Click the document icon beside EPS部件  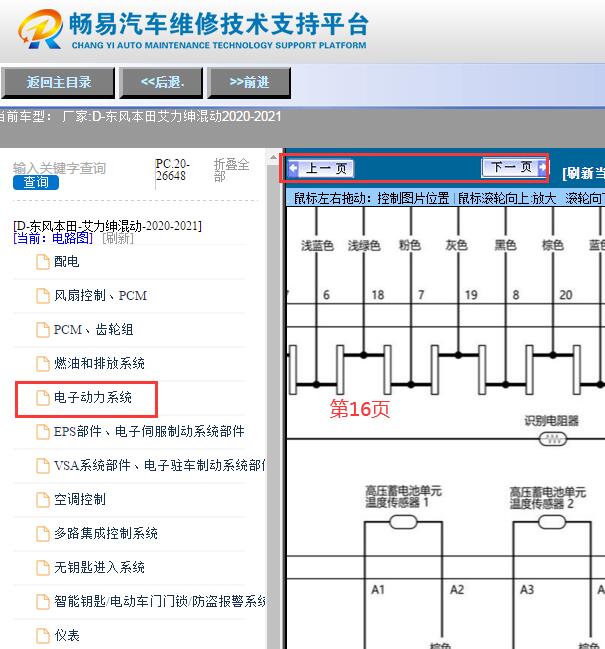point(43,432)
